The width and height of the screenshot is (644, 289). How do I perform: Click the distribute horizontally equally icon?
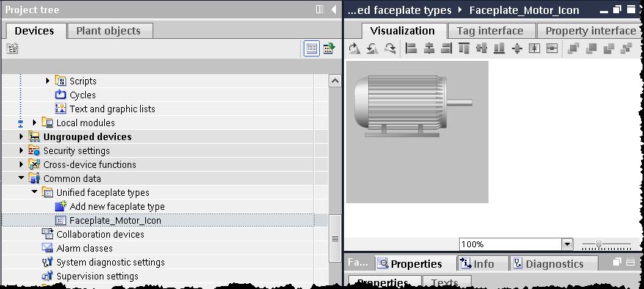point(534,48)
